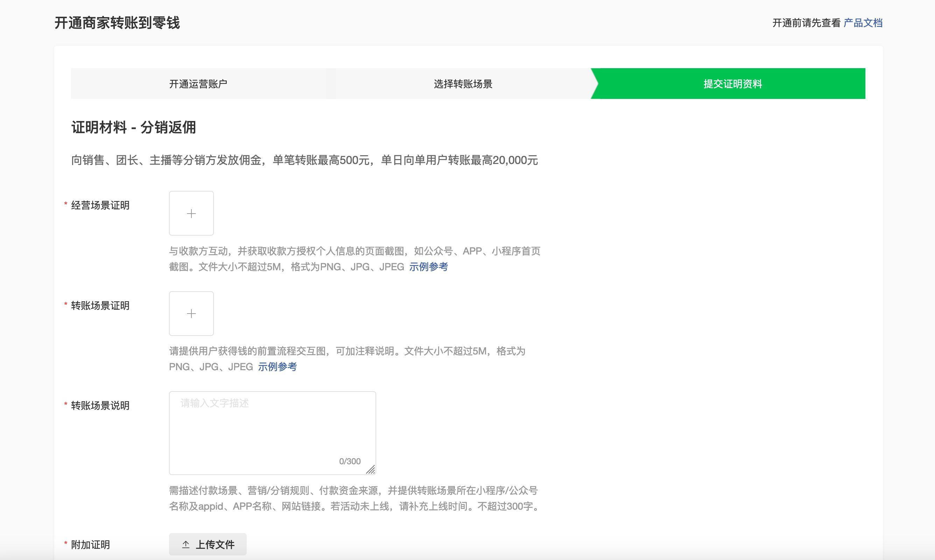Click the upload arrow icon beside 上传文件
The height and width of the screenshot is (560, 935).
(186, 545)
